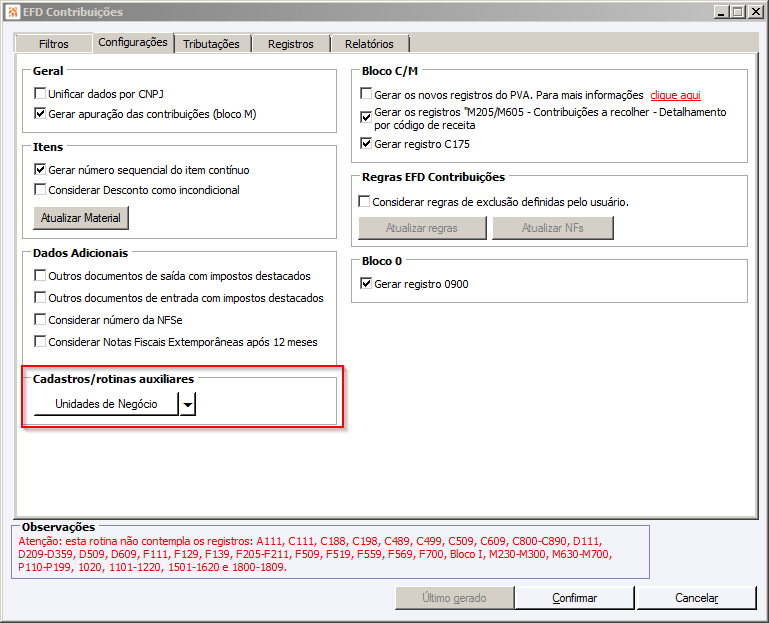Image resolution: width=769 pixels, height=623 pixels.
Task: Enable Outros documentos de saída com impostos destacados
Action: coord(40,275)
